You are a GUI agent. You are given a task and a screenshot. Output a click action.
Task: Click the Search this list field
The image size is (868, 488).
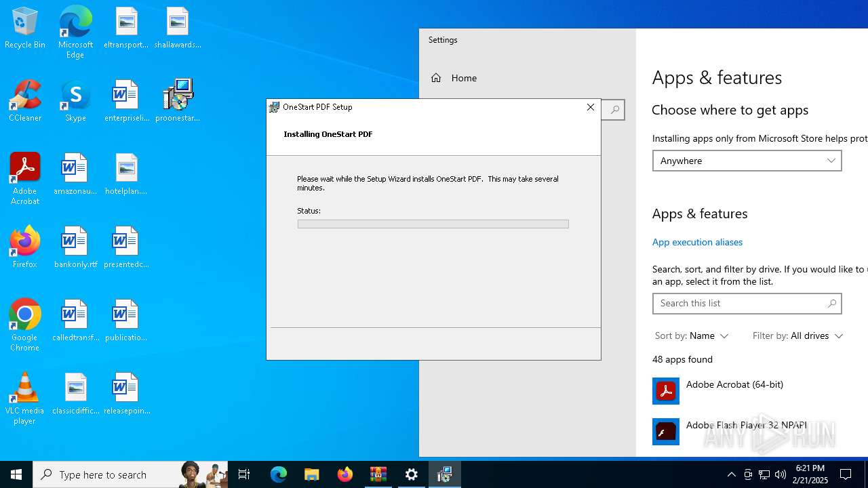click(747, 304)
